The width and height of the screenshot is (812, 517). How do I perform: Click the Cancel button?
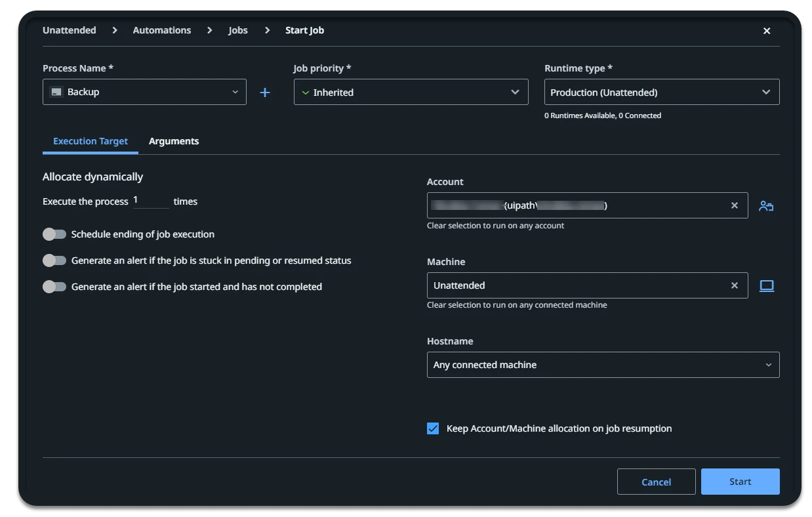coord(656,482)
